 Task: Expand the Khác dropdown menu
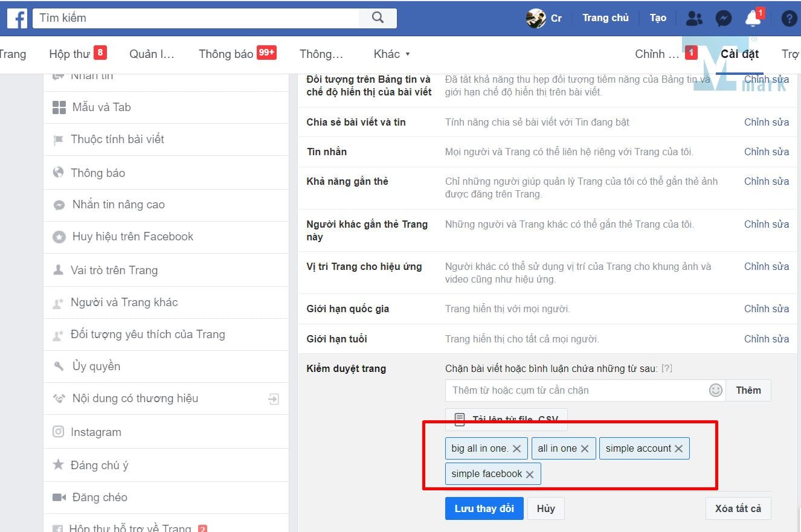(391, 54)
